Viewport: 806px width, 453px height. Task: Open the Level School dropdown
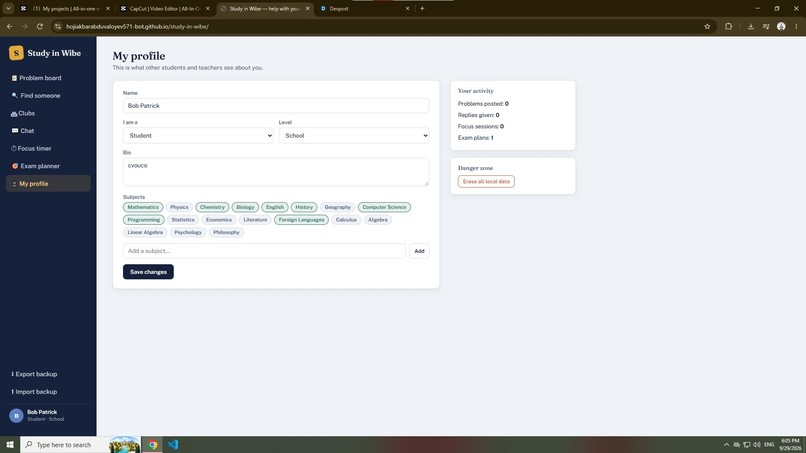click(354, 136)
